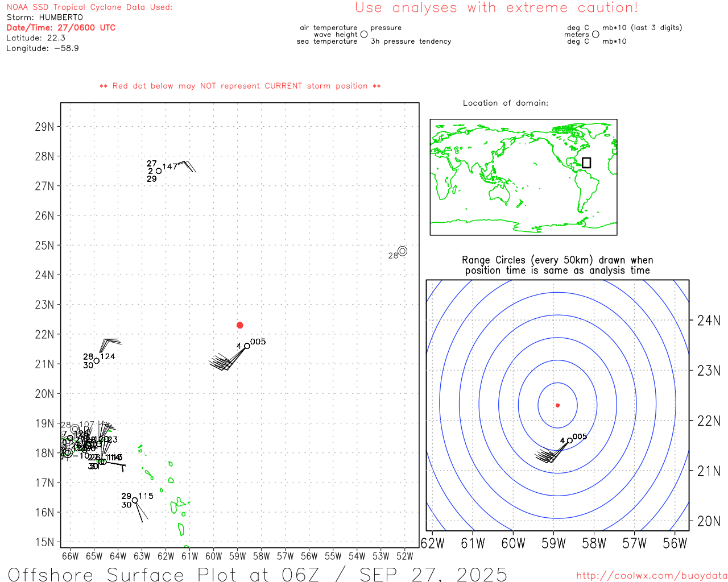The image size is (728, 582).
Task: Click the legend circle beside 'mb*10 (last 3 digits)'
Action: click(595, 34)
